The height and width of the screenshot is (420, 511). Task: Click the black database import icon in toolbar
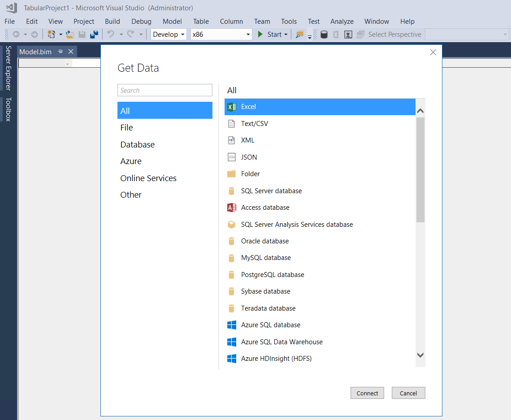tap(324, 34)
